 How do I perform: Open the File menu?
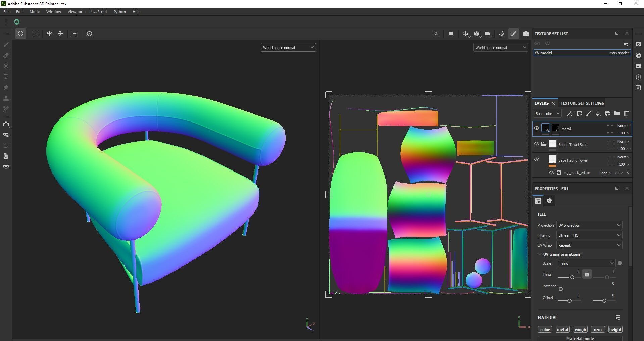click(x=6, y=12)
